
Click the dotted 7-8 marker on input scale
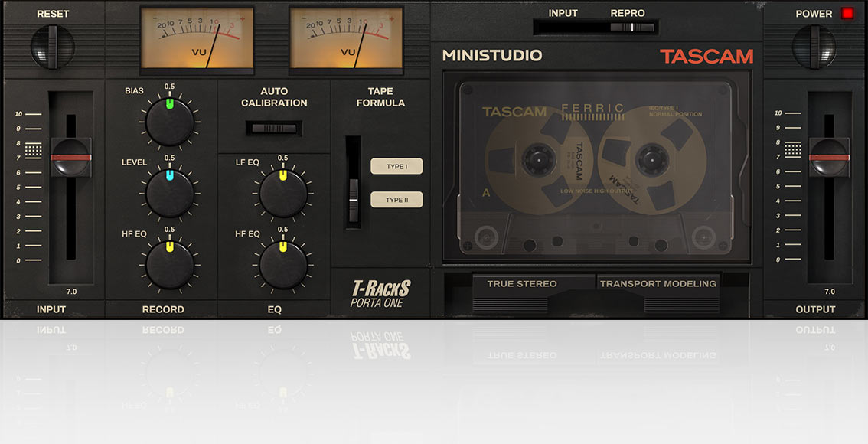pos(33,151)
